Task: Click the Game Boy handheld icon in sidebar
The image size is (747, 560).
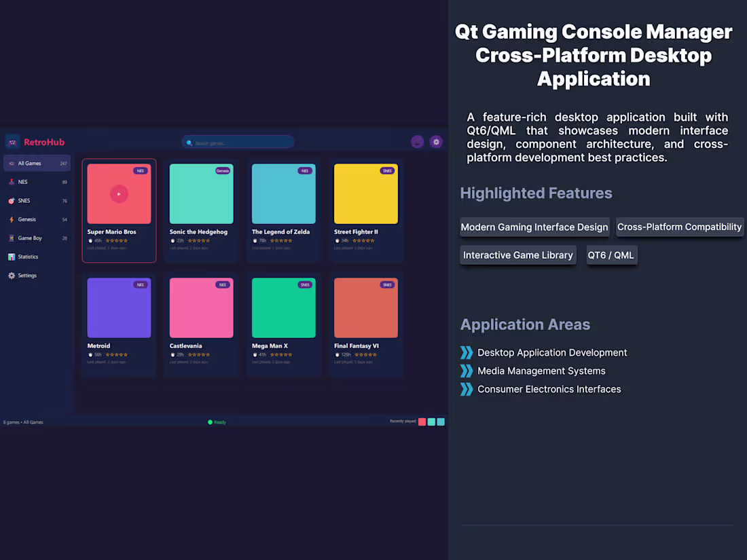Action: coord(11,238)
